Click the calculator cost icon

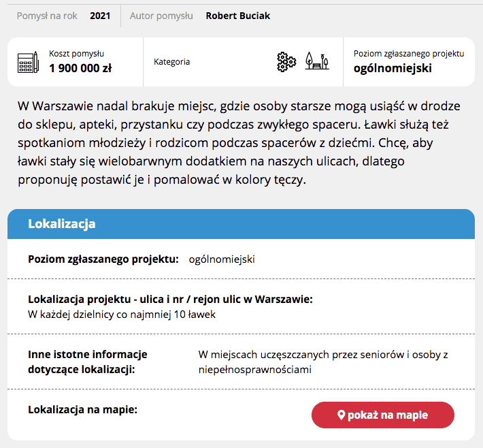[29, 62]
